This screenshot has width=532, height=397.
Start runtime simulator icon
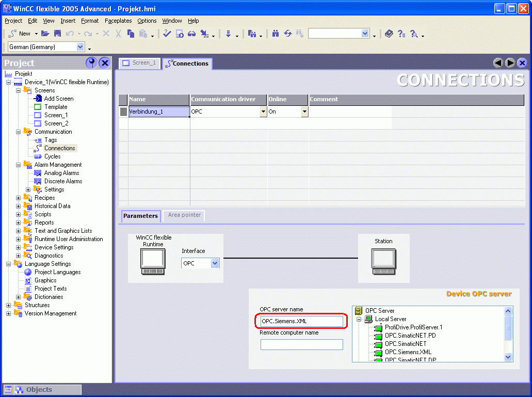tap(180, 34)
